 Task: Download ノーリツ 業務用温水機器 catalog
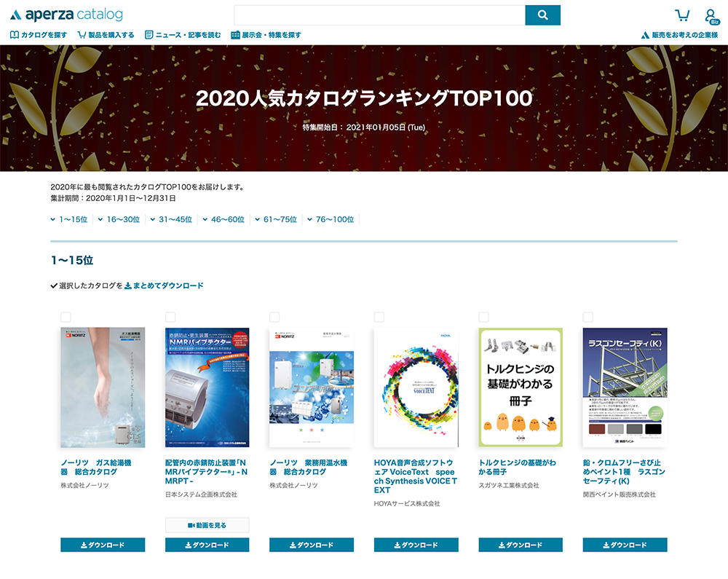(x=312, y=545)
